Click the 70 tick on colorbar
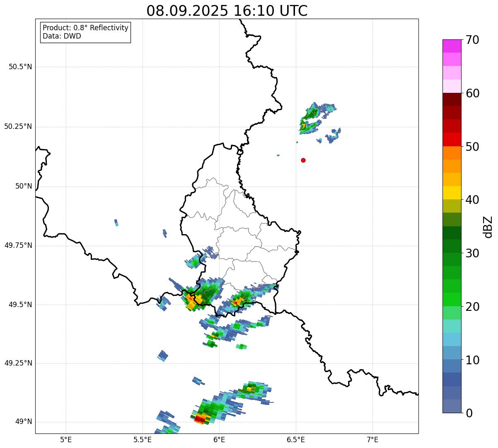The image size is (498, 448). tap(472, 40)
